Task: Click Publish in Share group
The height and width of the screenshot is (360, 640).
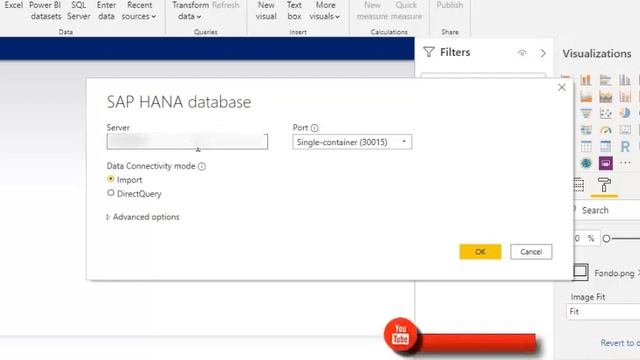Action: pos(449,6)
